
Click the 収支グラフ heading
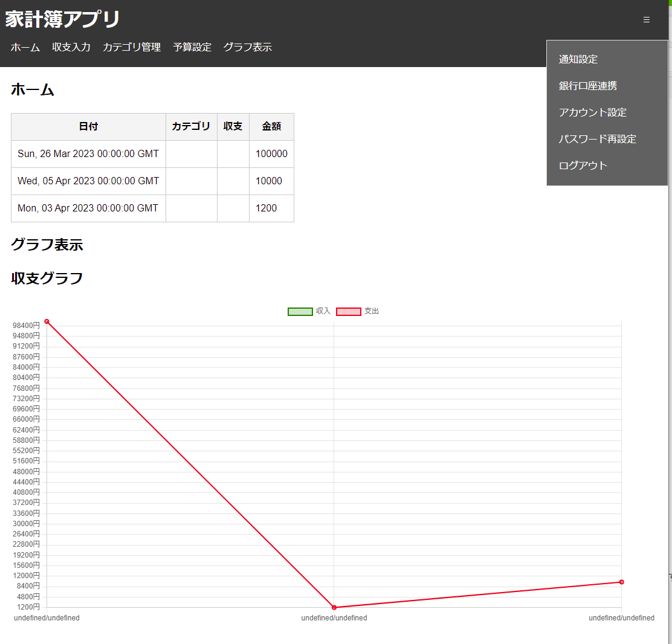[x=47, y=279]
